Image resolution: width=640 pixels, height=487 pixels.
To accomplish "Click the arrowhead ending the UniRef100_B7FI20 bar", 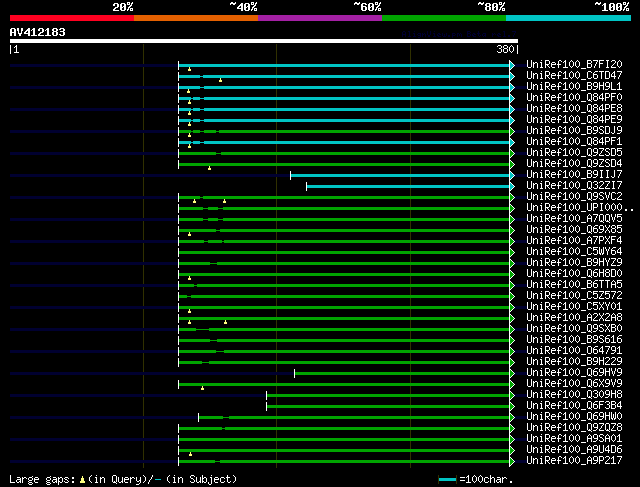I will [x=512, y=65].
